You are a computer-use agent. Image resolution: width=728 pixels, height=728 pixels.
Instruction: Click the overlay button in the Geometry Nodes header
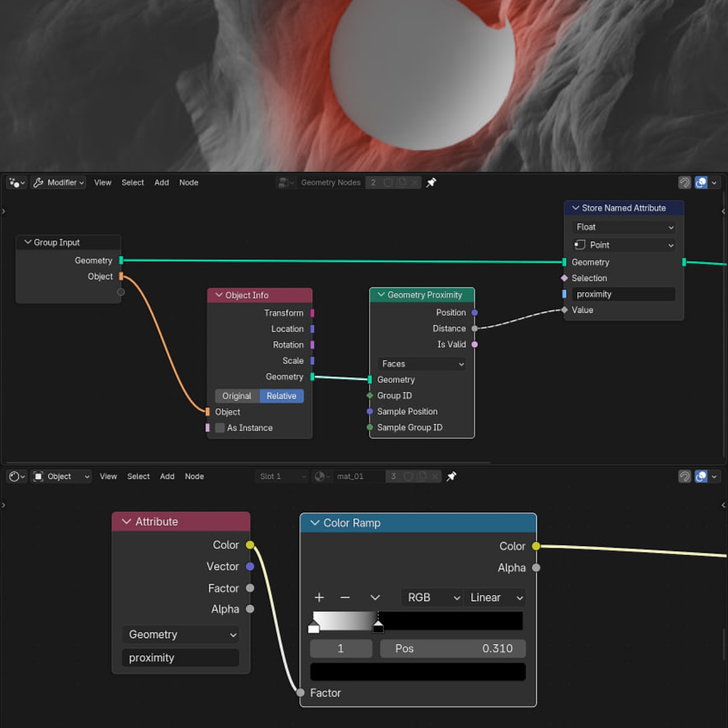click(701, 183)
